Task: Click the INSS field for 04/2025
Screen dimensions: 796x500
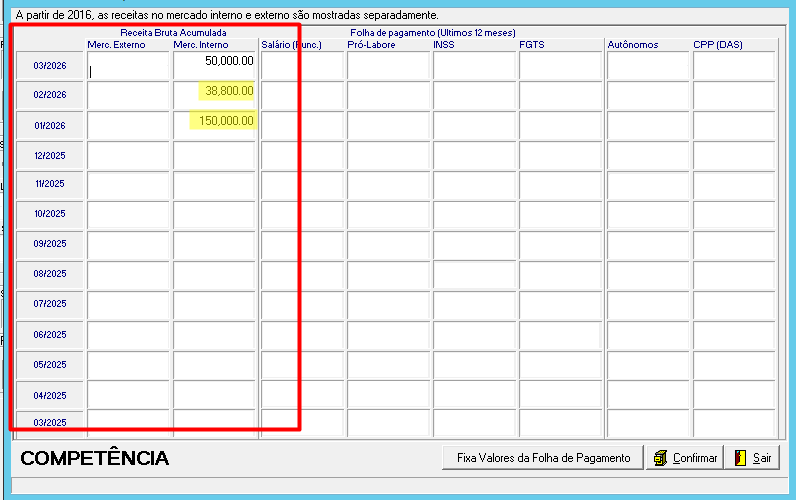Action: (475, 395)
